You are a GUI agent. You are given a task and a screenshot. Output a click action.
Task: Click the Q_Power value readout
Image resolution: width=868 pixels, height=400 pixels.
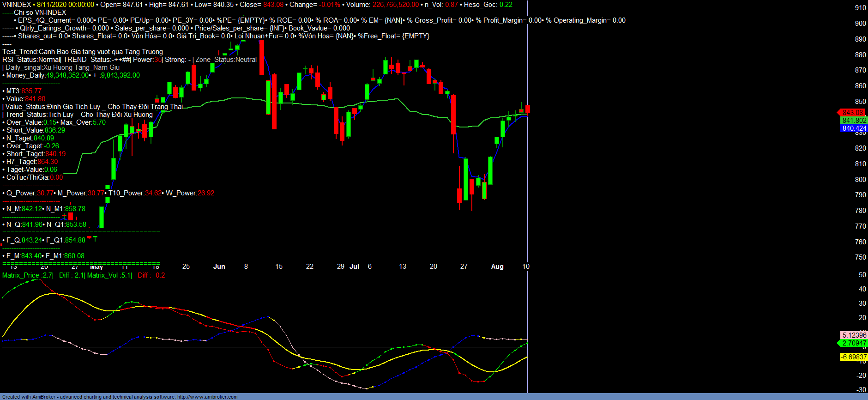45,193
